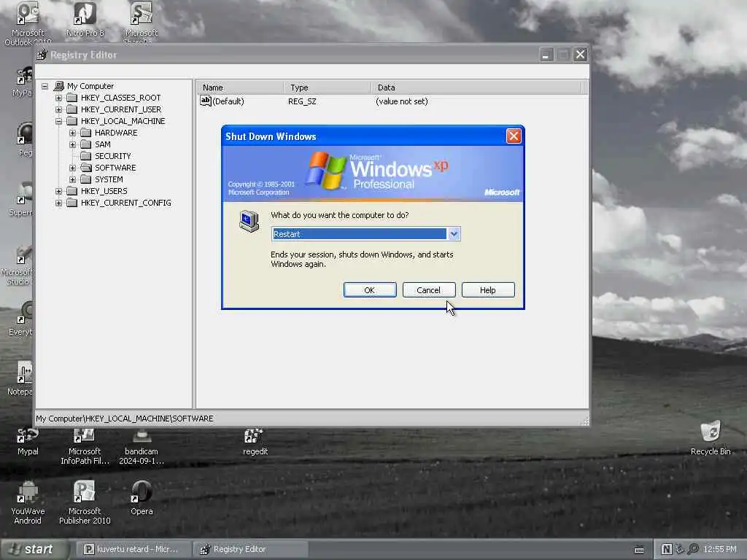This screenshot has height=560, width=747.
Task: Click the Type column header
Action: pos(328,87)
